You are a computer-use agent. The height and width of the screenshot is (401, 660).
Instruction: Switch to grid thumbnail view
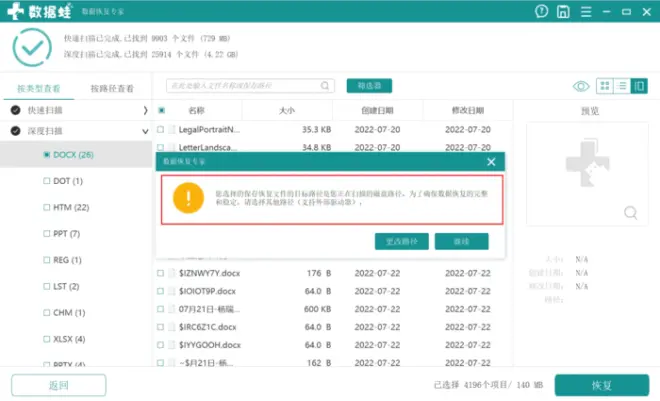coord(604,86)
